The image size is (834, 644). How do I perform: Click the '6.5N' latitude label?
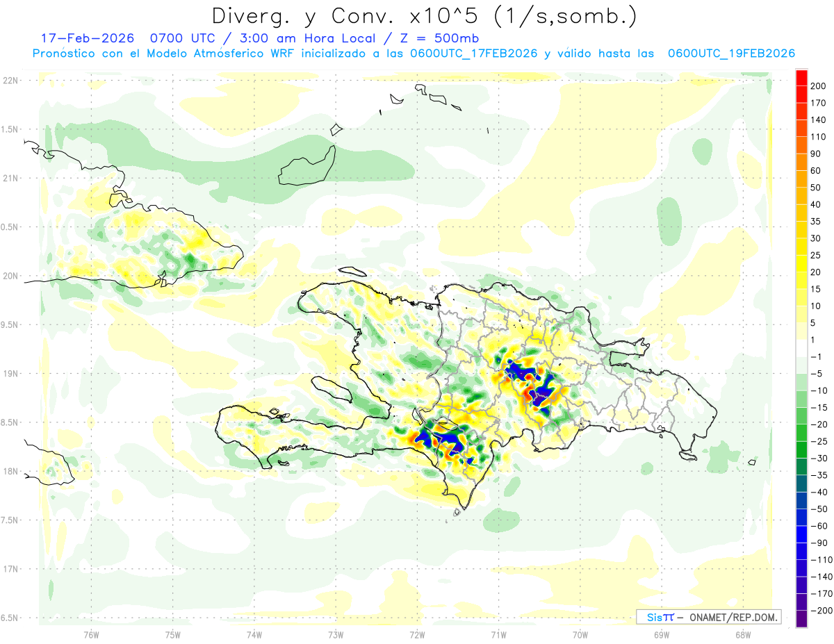coord(10,618)
